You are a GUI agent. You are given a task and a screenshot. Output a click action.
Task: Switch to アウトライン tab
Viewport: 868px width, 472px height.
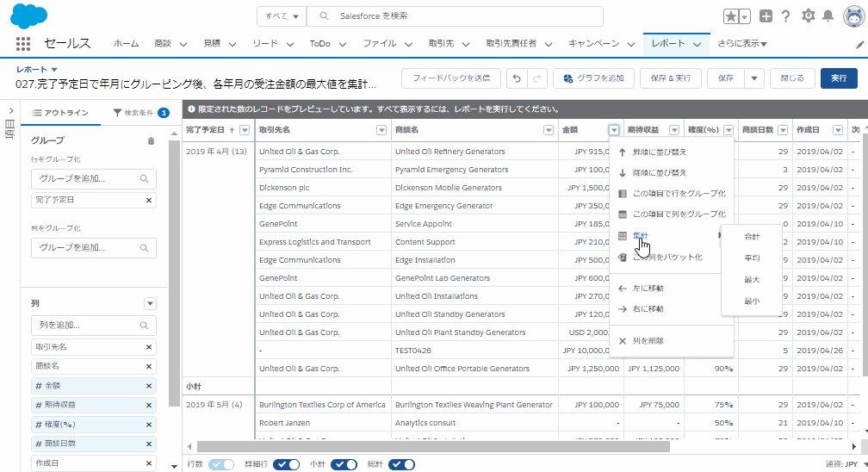(x=60, y=113)
